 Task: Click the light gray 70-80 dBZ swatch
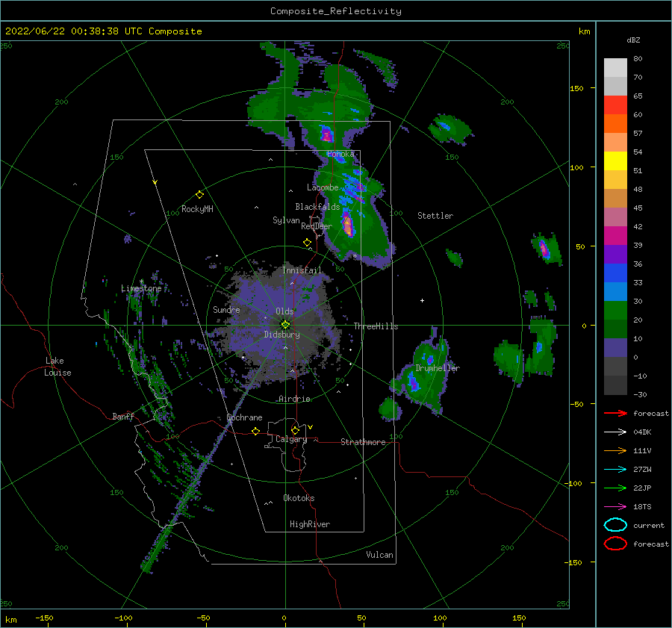(615, 67)
